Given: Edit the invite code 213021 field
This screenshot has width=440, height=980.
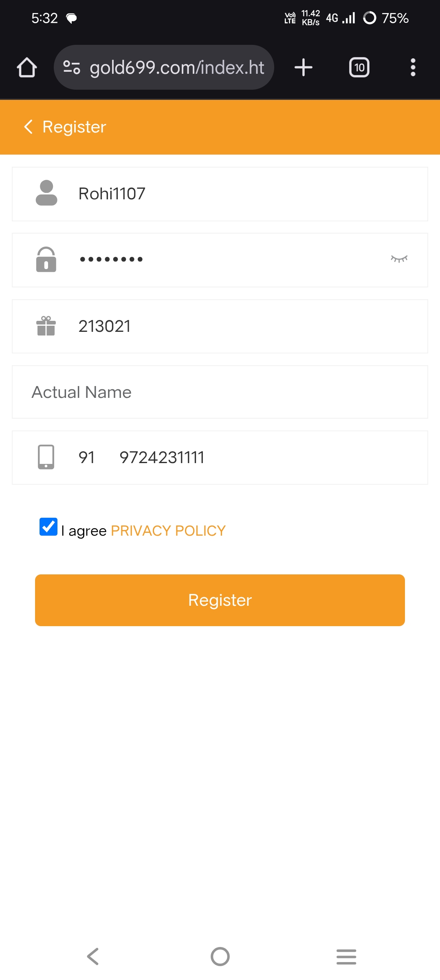Looking at the screenshot, I should [x=244, y=327].
